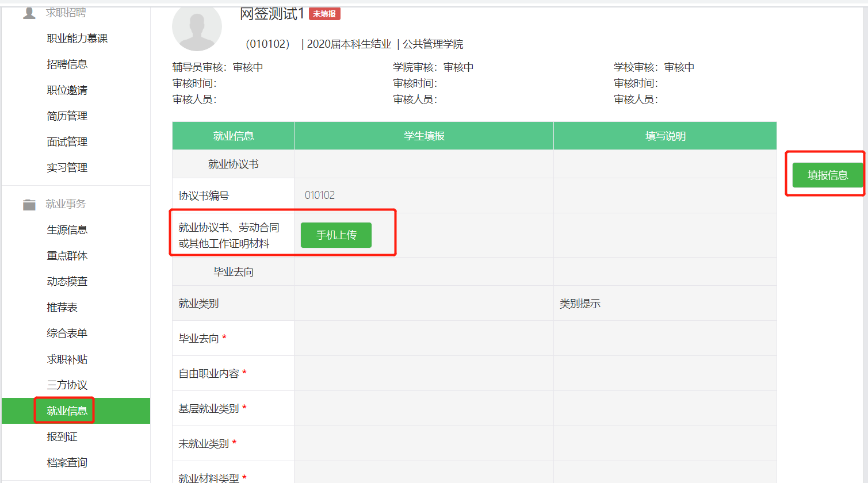Click the person icon beside 求职招聘
The height and width of the screenshot is (483, 868).
29,13
